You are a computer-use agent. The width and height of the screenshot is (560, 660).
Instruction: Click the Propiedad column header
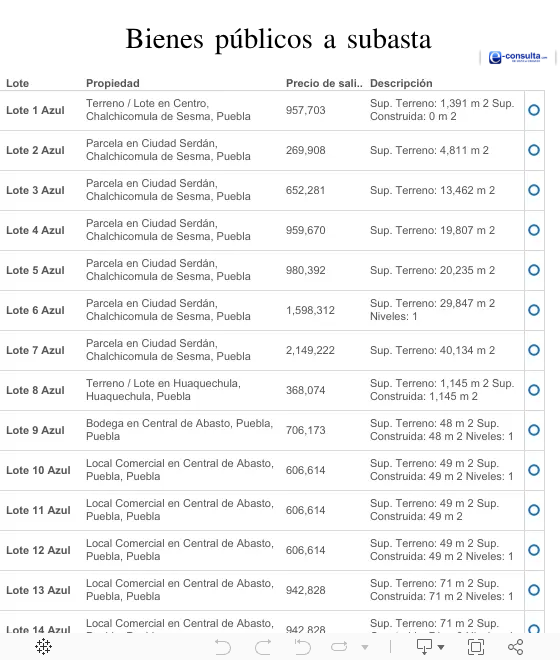pos(113,83)
